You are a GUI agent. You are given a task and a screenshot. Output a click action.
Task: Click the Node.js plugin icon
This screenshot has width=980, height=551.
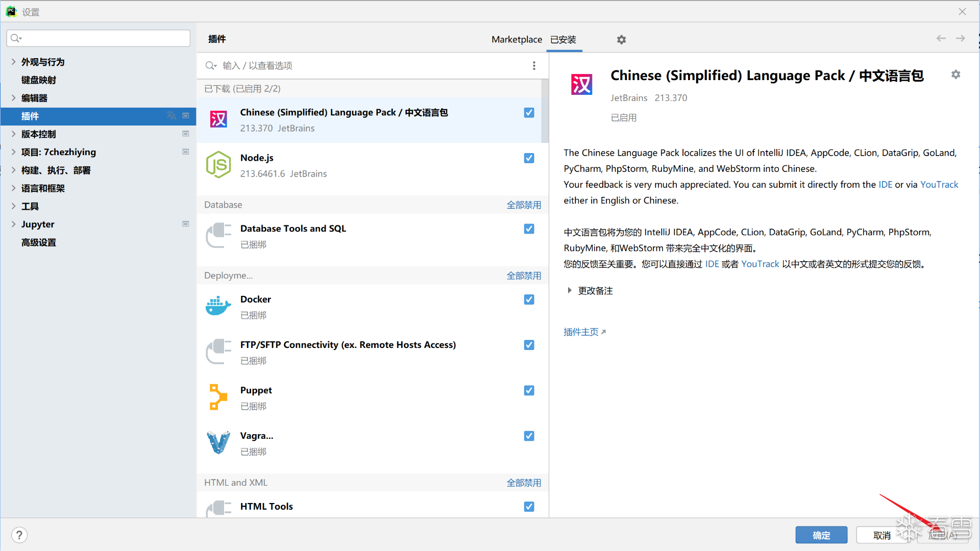point(218,165)
